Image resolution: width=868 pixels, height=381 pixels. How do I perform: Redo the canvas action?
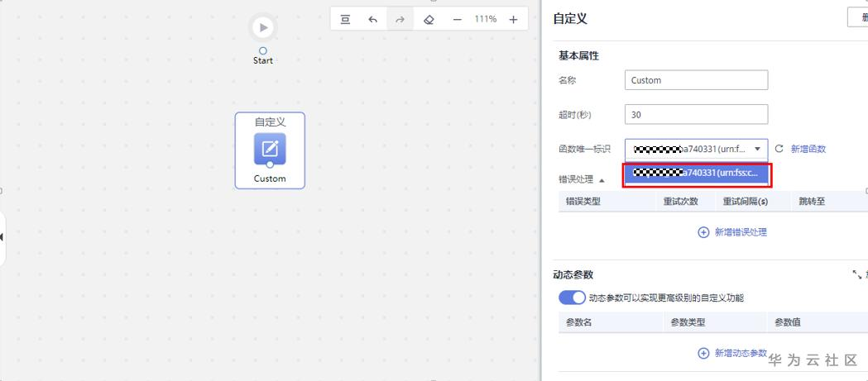pos(400,19)
